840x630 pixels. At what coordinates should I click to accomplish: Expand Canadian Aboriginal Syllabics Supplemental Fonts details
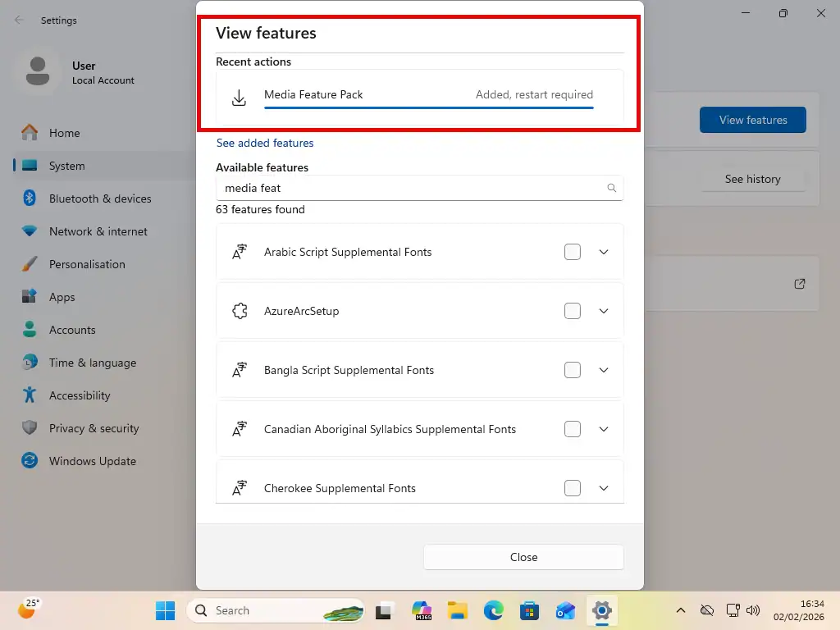(604, 429)
